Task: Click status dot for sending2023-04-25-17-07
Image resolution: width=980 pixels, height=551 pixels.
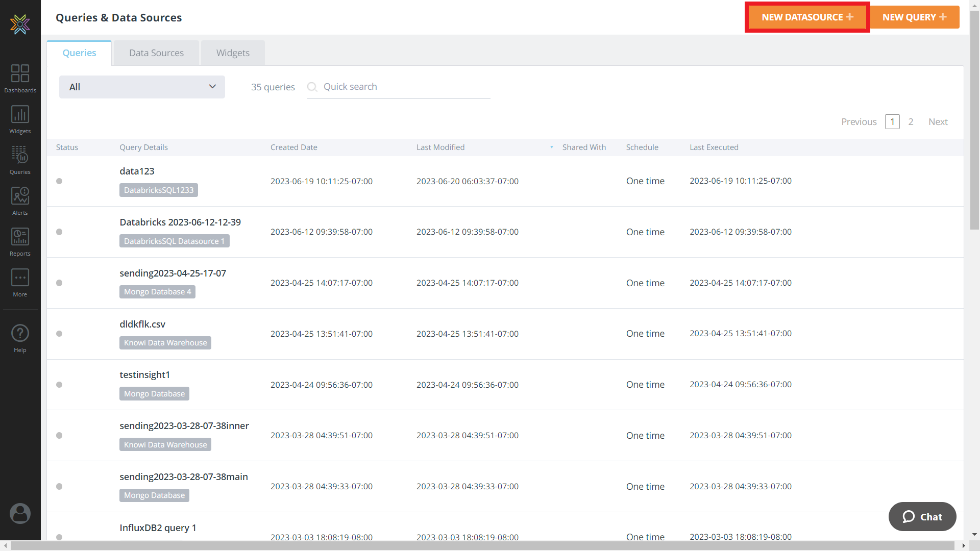Action: tap(59, 283)
